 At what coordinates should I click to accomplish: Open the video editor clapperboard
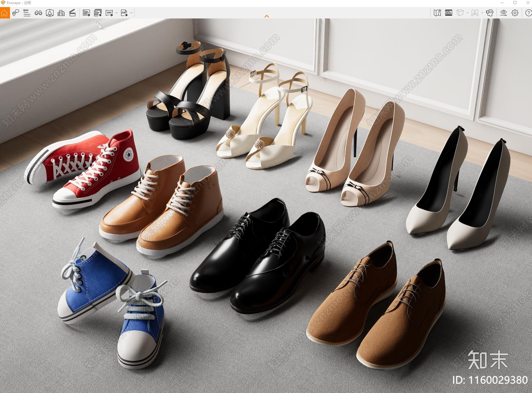click(72, 13)
